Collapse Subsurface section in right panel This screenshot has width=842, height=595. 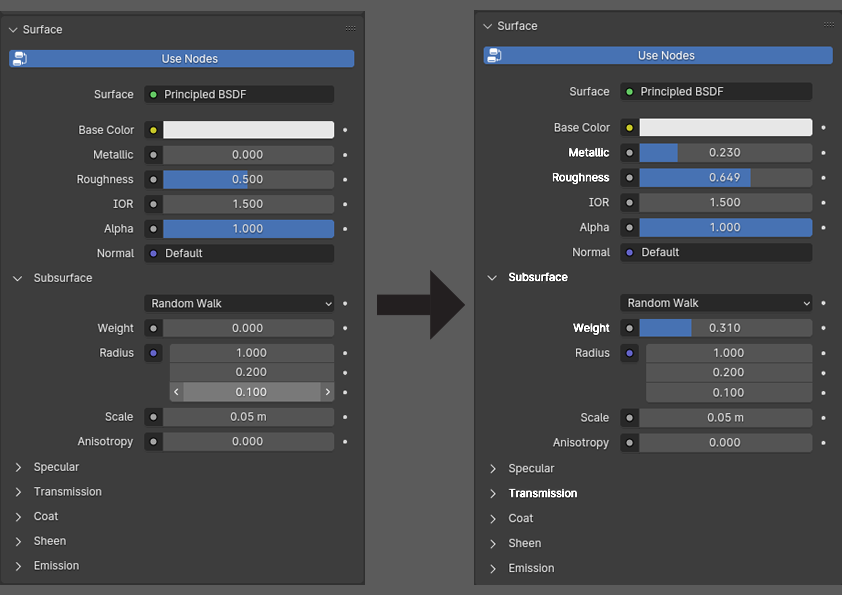pyautogui.click(x=492, y=278)
